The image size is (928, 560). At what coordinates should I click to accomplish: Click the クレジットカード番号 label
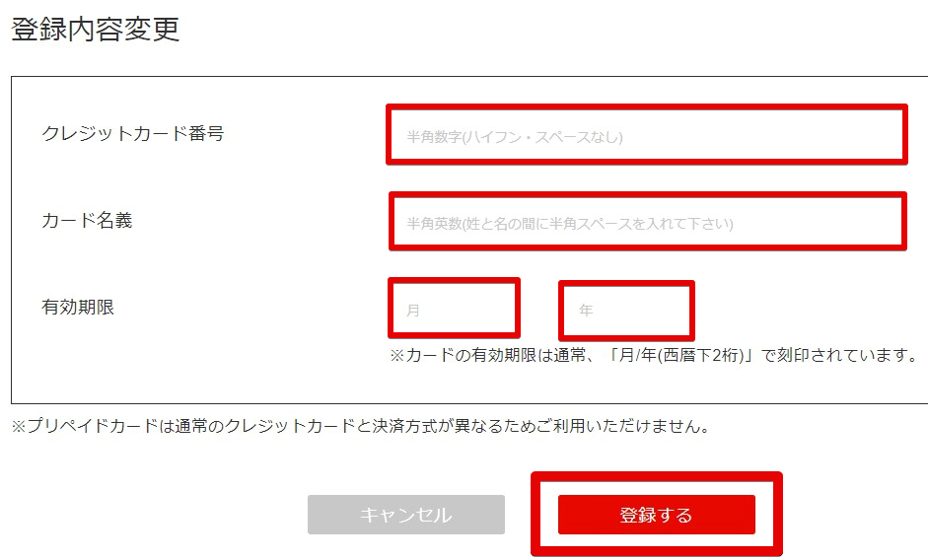point(132,133)
